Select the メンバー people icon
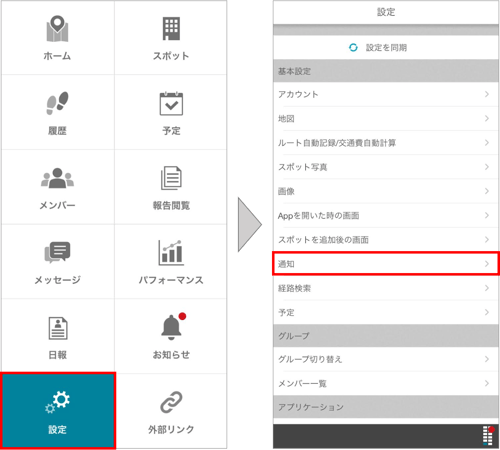500x450 pixels. point(57,178)
